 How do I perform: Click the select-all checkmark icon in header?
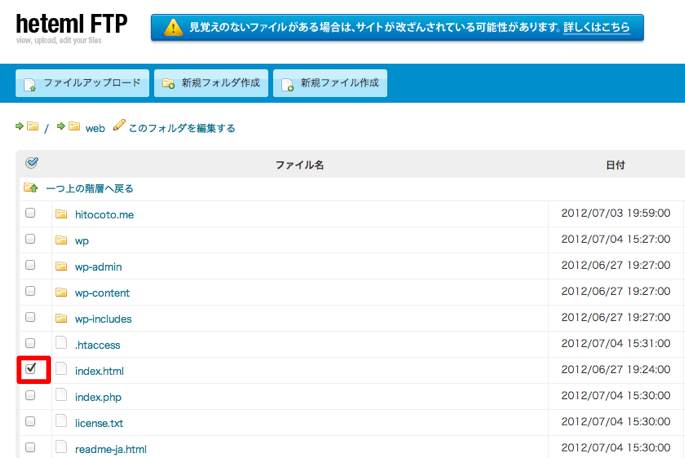31,163
